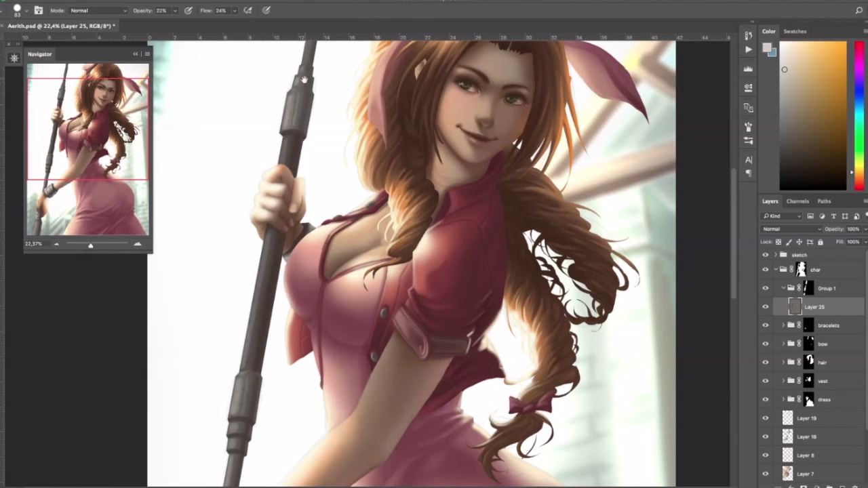Open the Actions panel play icon
Image resolution: width=868 pixels, height=488 pixels.
[x=749, y=49]
